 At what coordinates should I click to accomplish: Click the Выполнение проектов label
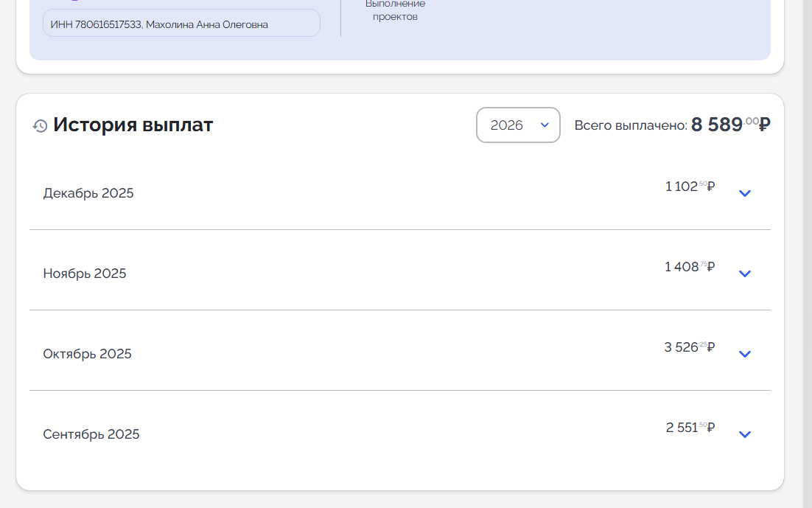[x=395, y=10]
